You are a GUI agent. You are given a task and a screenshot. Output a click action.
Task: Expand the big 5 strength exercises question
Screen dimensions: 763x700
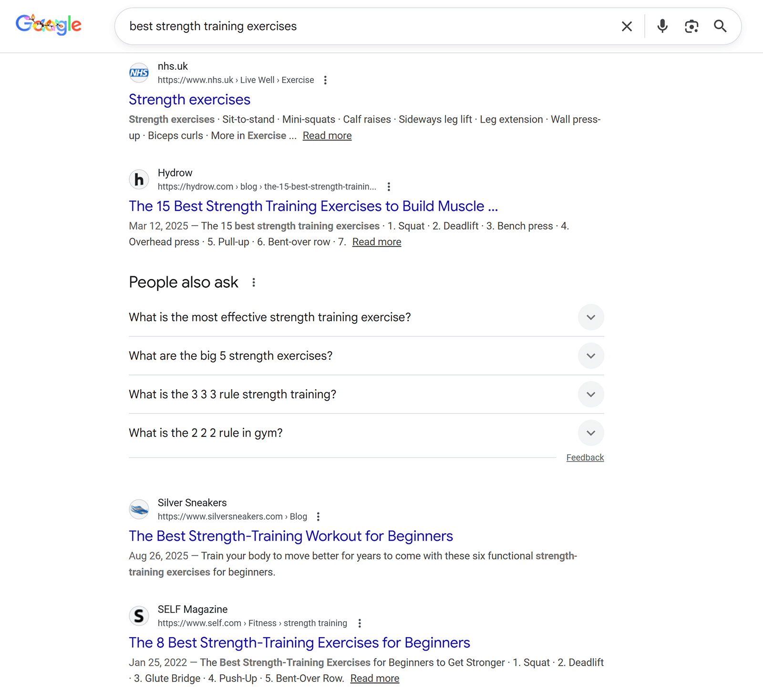click(x=590, y=356)
